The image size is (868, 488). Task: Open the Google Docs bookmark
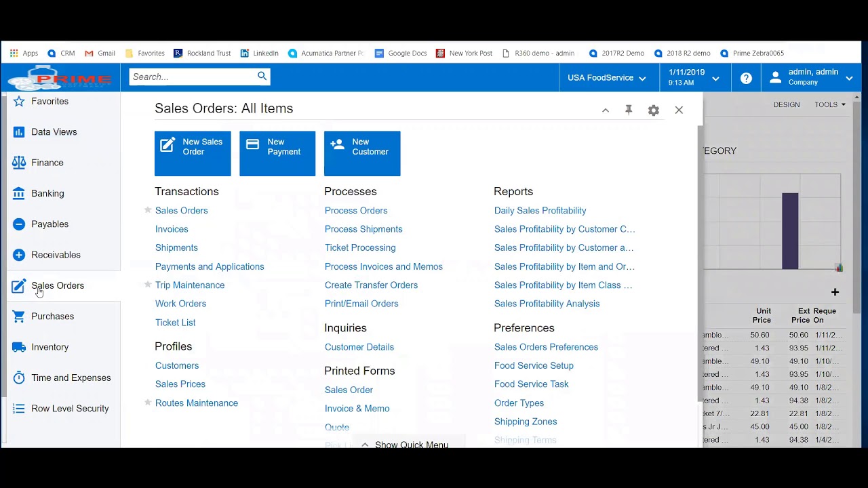[x=401, y=53]
